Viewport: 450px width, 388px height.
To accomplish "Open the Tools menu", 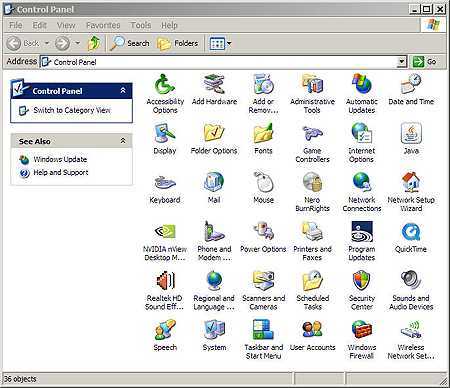I will [x=141, y=25].
